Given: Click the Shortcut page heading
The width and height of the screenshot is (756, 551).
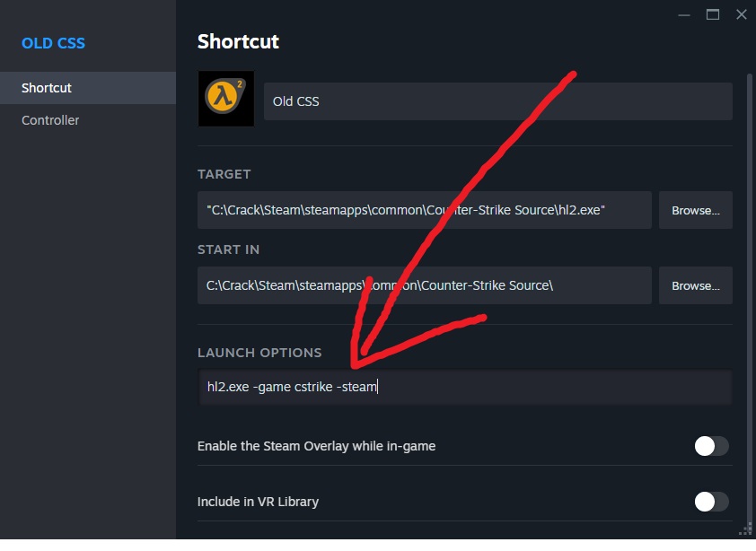Looking at the screenshot, I should (238, 41).
